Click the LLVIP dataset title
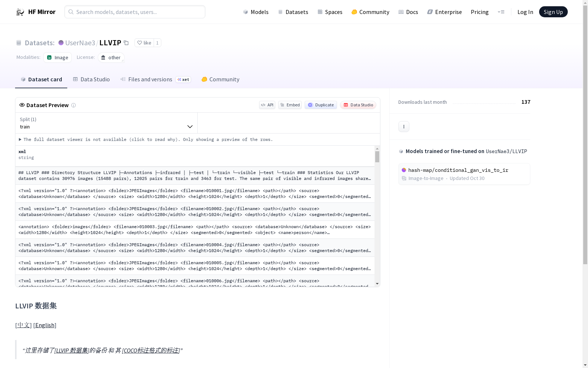Screen dimensions: 588x368 pyautogui.click(x=110, y=43)
